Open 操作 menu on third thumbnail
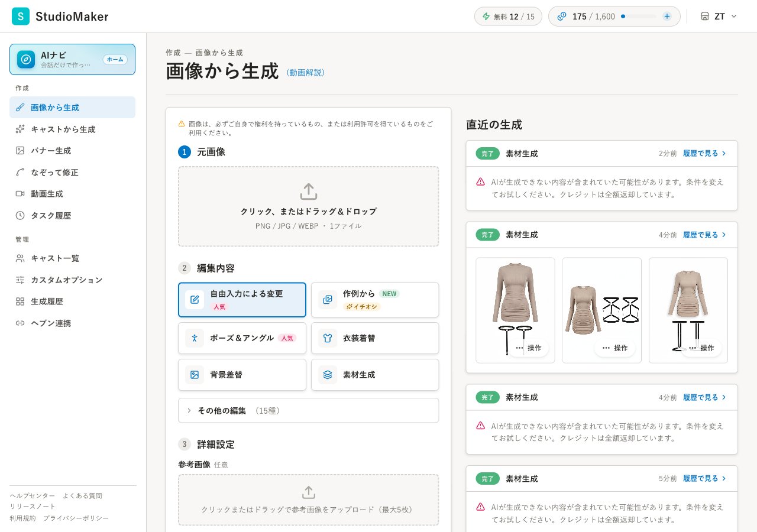The width and height of the screenshot is (757, 532). tap(701, 348)
